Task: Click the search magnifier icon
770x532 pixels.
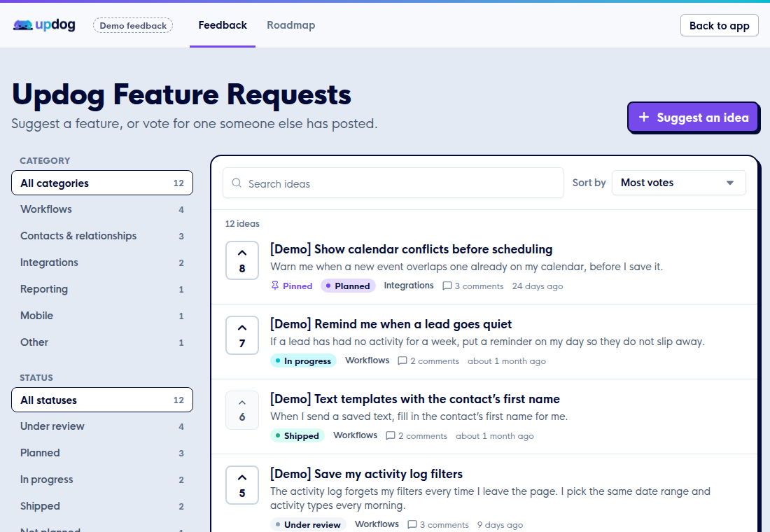Action: click(237, 183)
